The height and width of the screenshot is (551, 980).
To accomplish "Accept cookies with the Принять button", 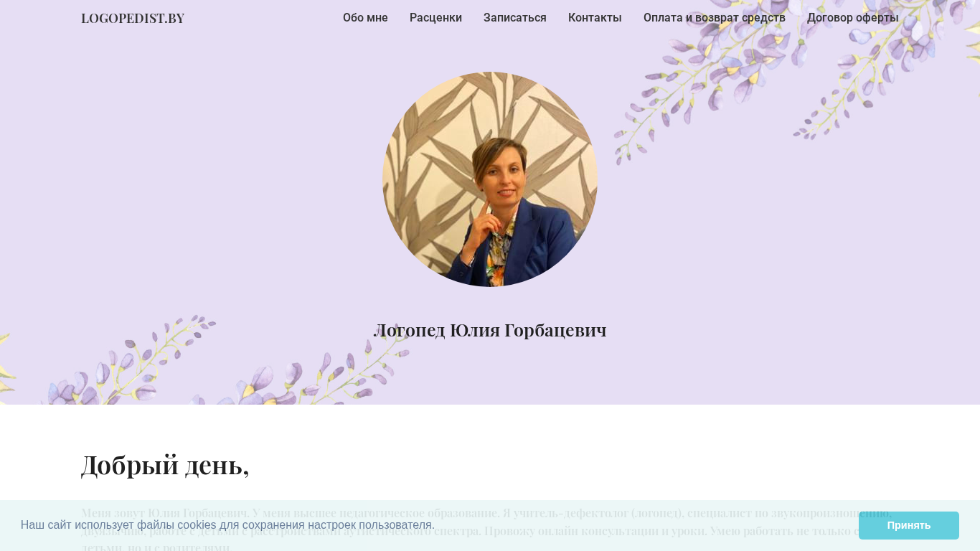I will [909, 525].
